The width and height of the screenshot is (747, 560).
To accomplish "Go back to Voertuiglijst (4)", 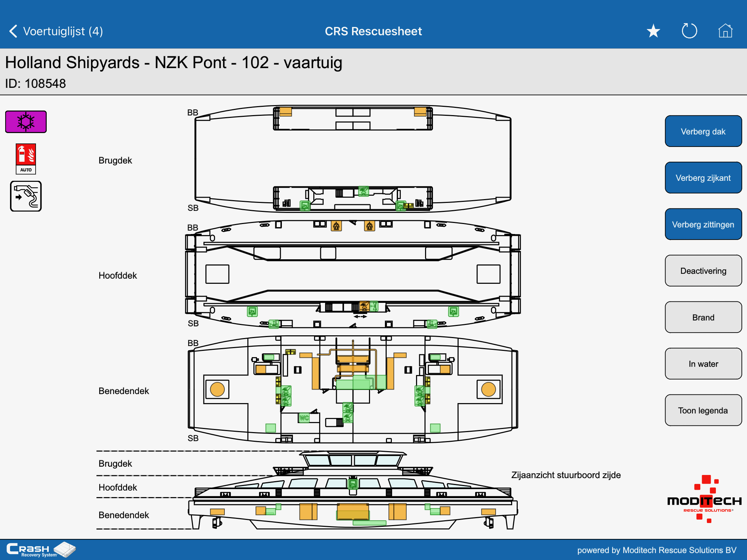I will coord(55,31).
